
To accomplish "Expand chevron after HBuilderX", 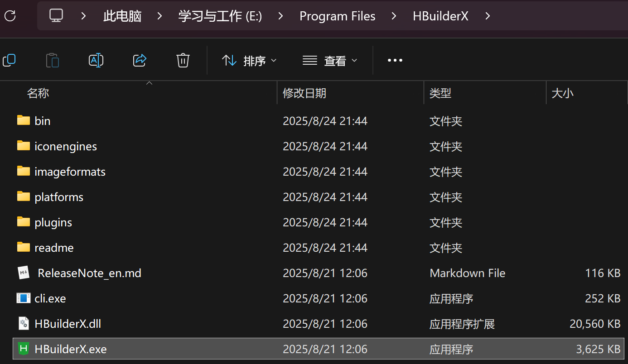I will point(488,16).
